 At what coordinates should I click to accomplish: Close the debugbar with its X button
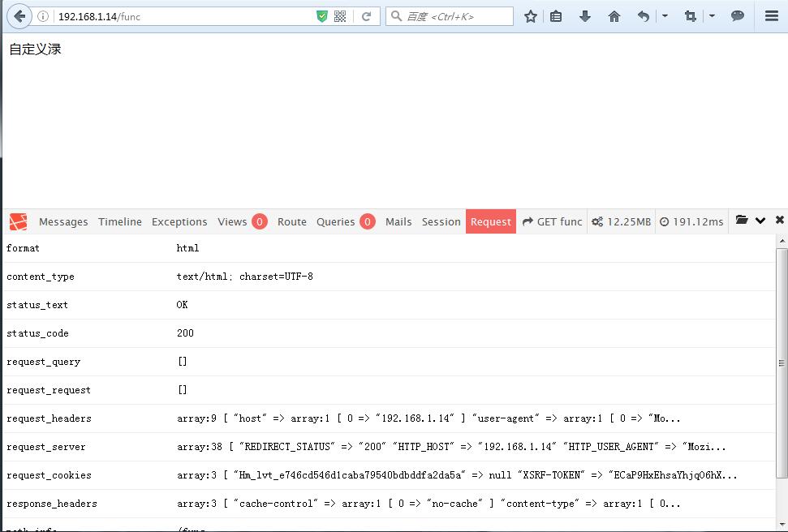point(779,219)
